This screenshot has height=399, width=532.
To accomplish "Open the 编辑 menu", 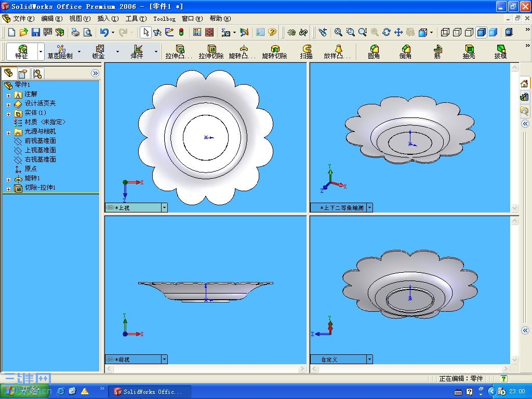I will click(x=51, y=19).
